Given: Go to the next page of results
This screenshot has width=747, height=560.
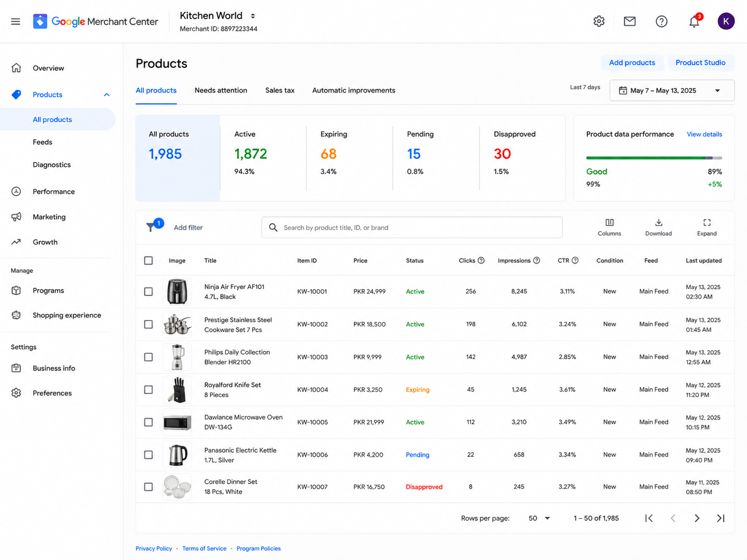Looking at the screenshot, I should point(697,518).
